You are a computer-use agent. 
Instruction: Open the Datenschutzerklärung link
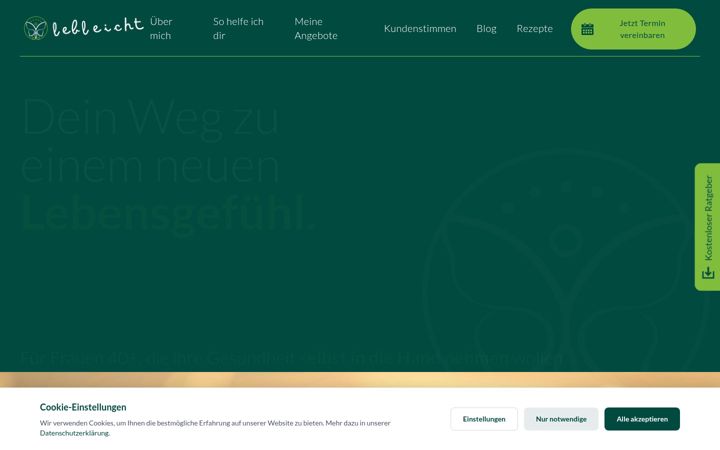coord(75,433)
